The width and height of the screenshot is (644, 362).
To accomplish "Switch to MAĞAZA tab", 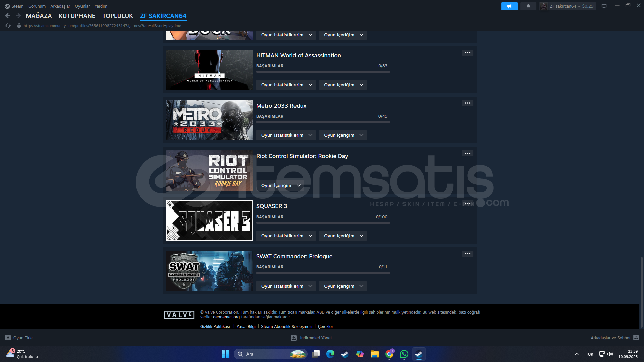I will pyautogui.click(x=39, y=16).
